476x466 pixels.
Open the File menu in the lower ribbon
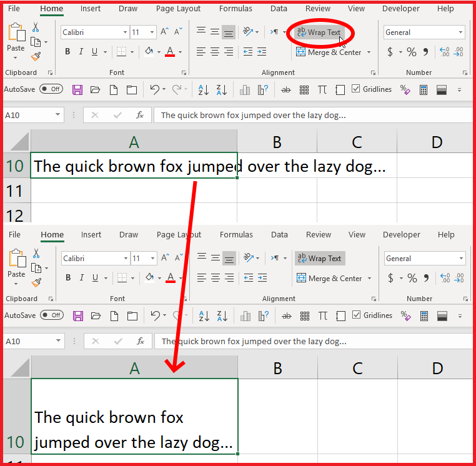14,235
